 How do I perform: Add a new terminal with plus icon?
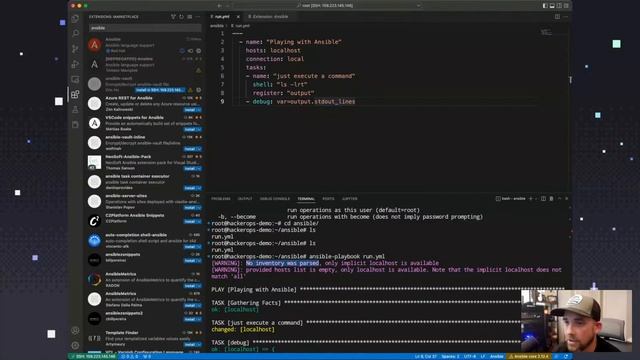(531, 199)
